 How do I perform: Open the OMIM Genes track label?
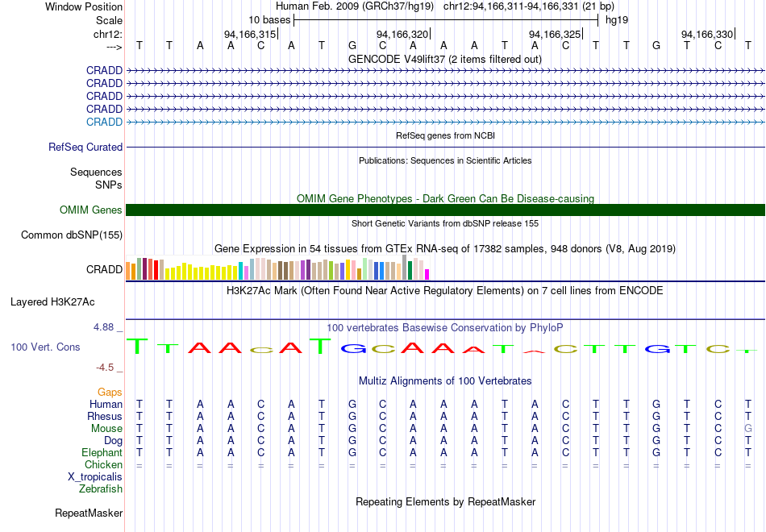[x=91, y=210]
